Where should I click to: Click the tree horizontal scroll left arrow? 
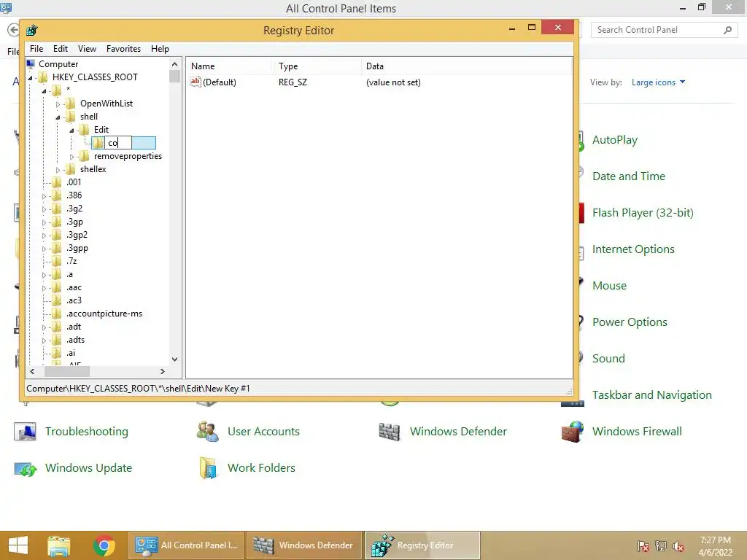[x=32, y=371]
